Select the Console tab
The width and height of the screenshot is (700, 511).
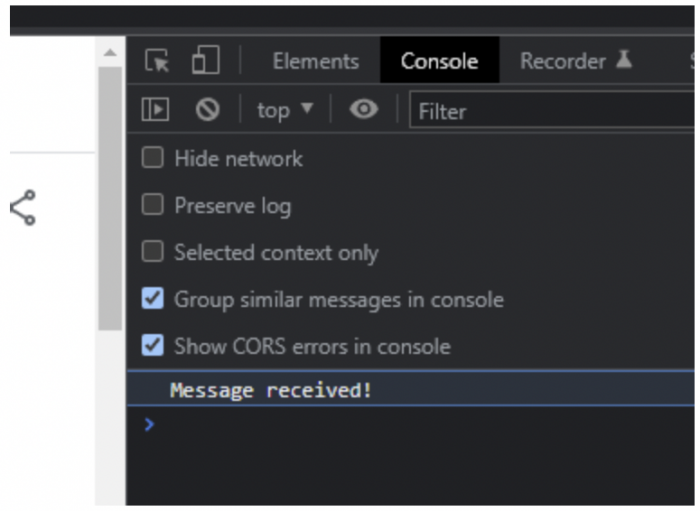pyautogui.click(x=439, y=61)
